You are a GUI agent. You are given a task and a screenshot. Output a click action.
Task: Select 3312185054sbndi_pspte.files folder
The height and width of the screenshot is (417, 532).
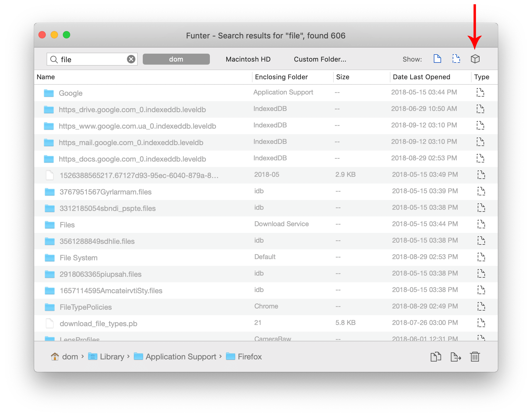point(266,208)
